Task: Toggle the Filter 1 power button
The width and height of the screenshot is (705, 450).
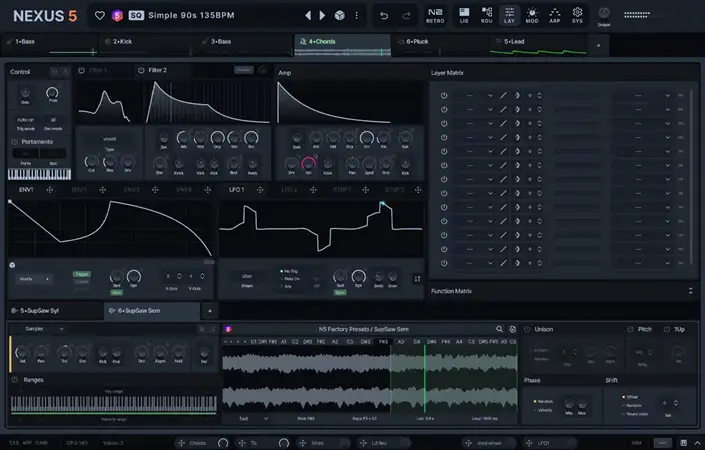Action: tap(81, 71)
